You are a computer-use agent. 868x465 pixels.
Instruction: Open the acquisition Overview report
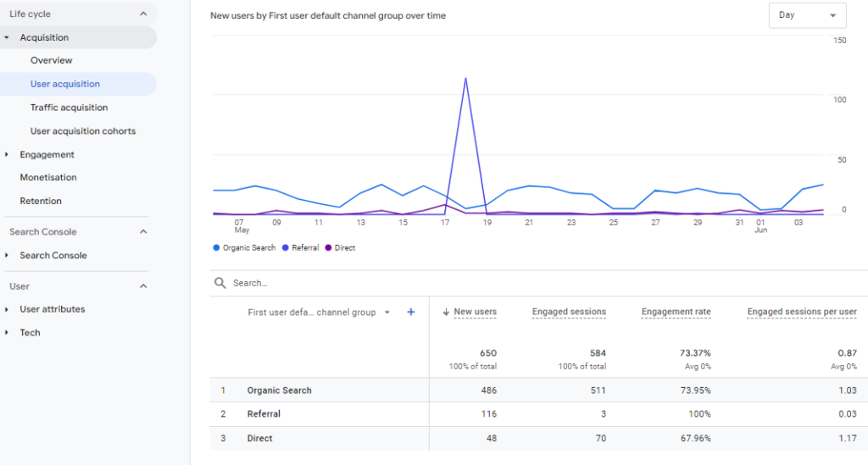[x=52, y=60]
